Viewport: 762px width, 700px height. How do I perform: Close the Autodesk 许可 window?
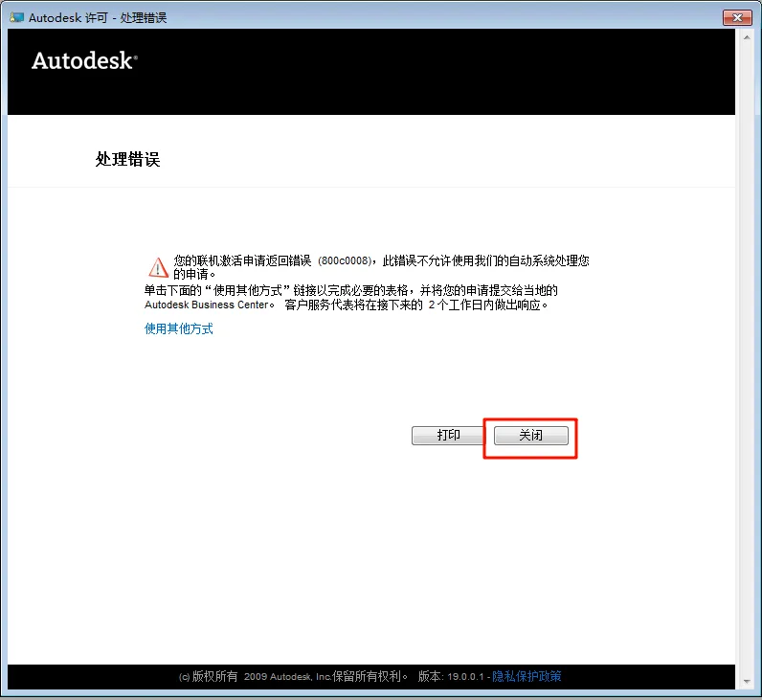tap(737, 17)
